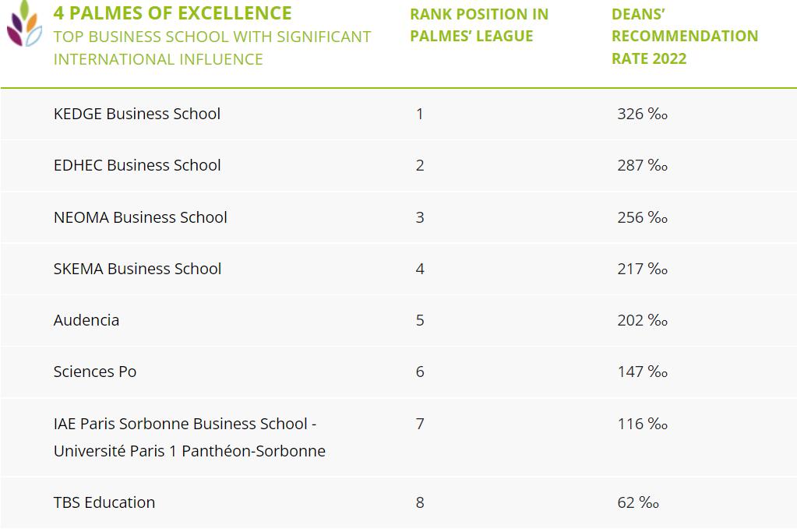Click SKEMA Business School name
797x532 pixels.
pos(137,269)
